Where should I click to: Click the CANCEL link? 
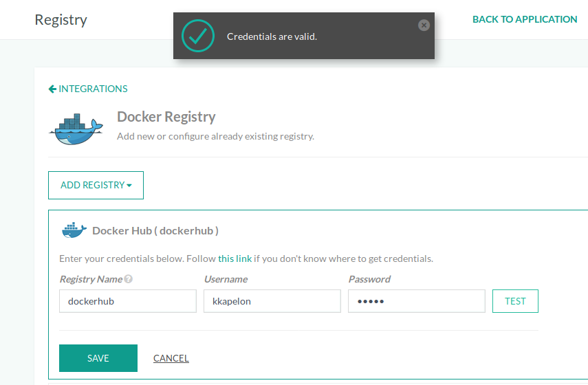(171, 358)
